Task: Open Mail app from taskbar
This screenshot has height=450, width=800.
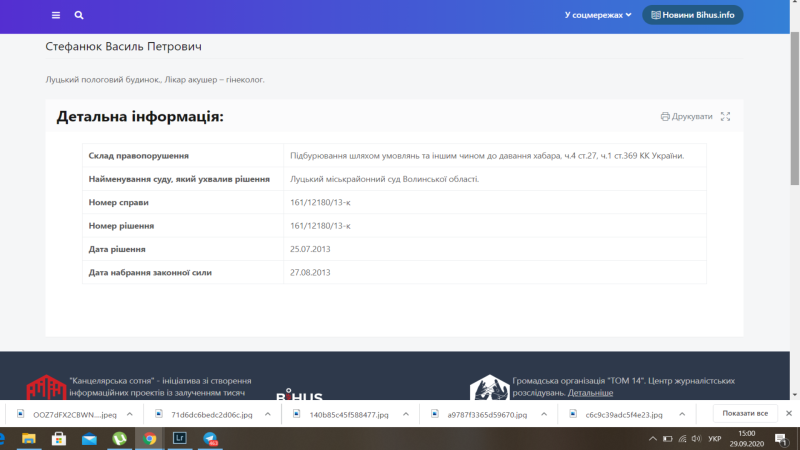Action: [x=89, y=439]
